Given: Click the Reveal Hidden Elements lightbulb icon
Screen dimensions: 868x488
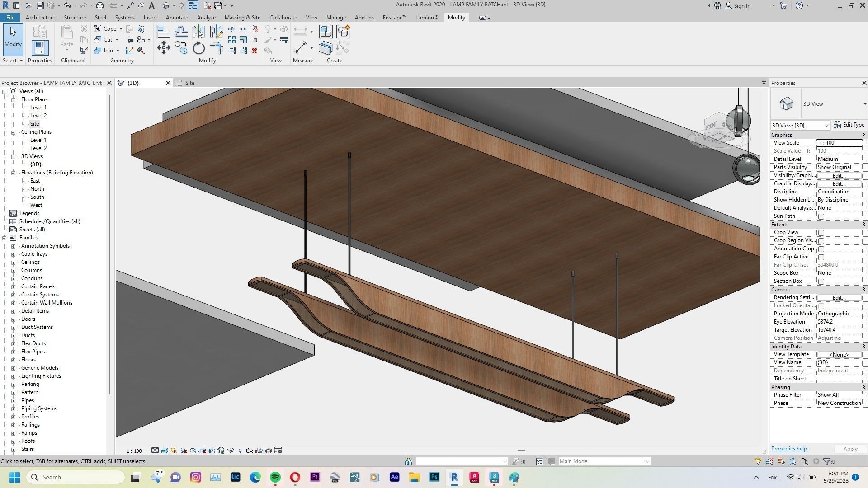Looking at the screenshot, I should click(240, 450).
